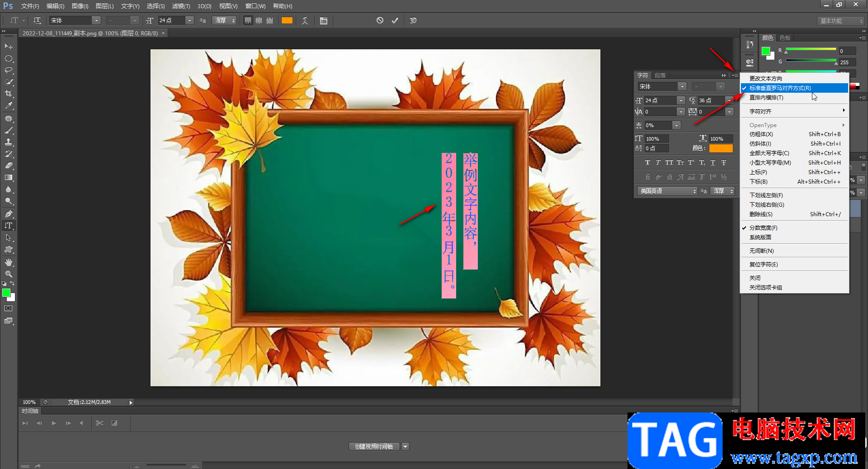The height and width of the screenshot is (469, 868).
Task: Toggle Strikethrough in character panel
Action: 724,163
